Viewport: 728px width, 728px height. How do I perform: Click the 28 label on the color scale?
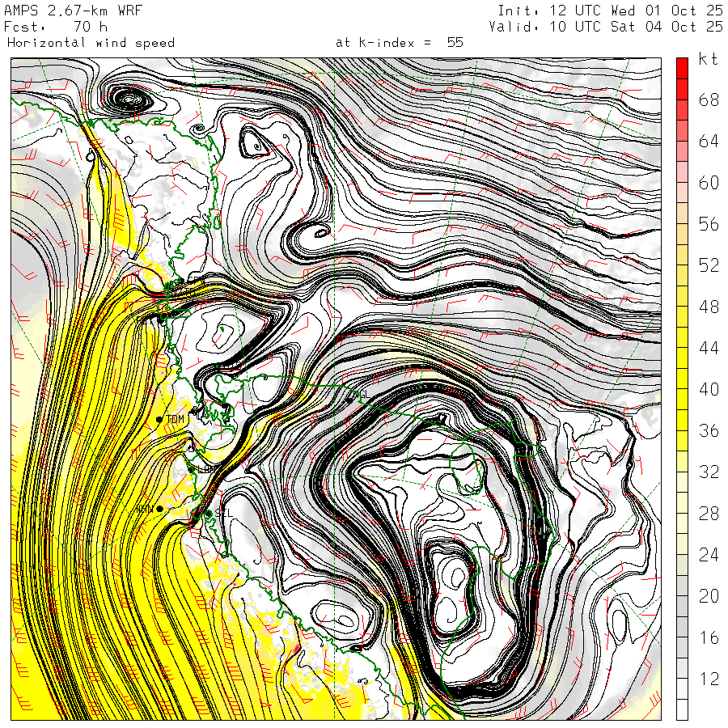709,514
